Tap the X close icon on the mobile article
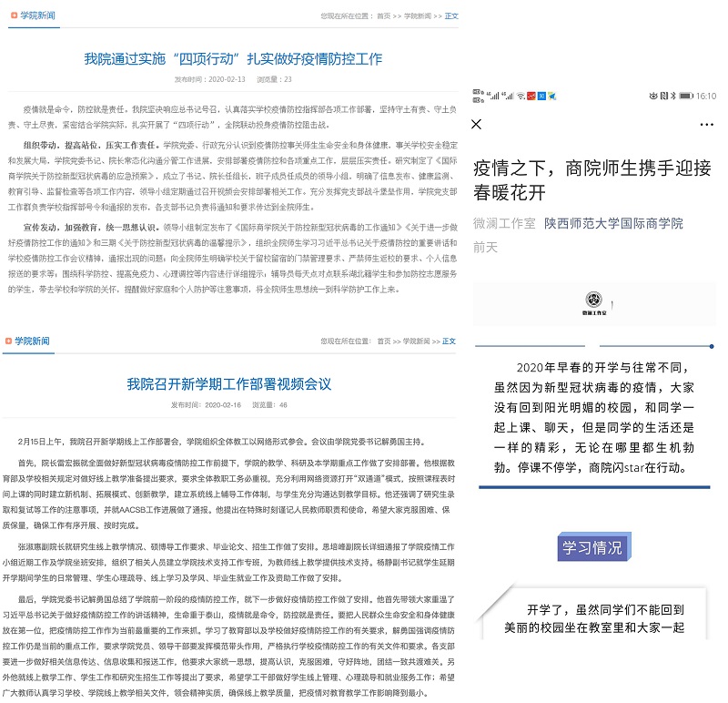 tap(477, 124)
